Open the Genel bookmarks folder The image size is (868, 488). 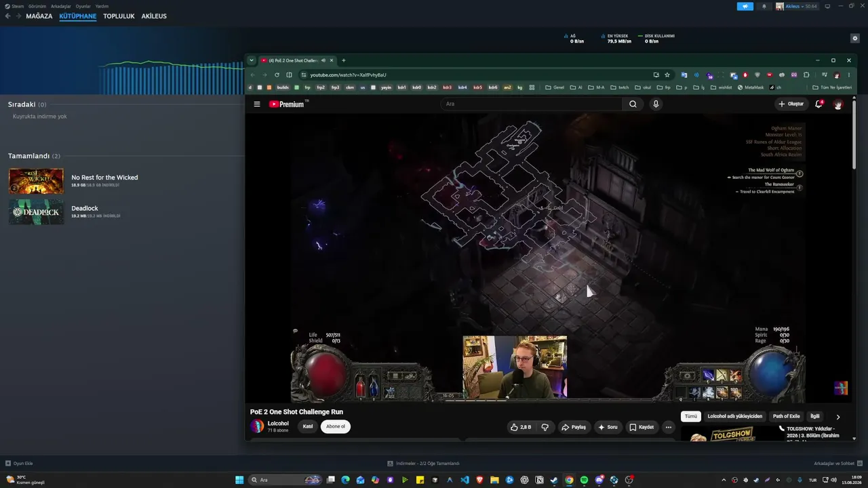(x=554, y=87)
